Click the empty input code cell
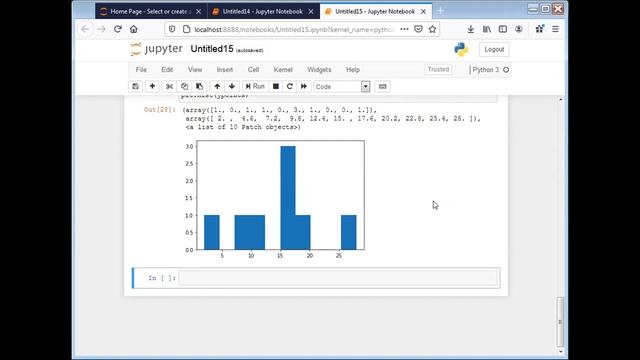640x360 pixels. click(x=338, y=278)
